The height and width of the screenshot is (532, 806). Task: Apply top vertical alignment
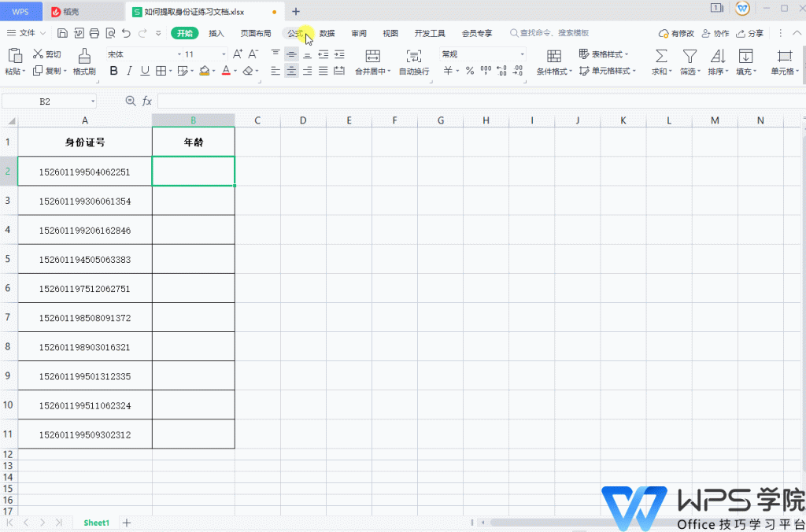pyautogui.click(x=276, y=54)
